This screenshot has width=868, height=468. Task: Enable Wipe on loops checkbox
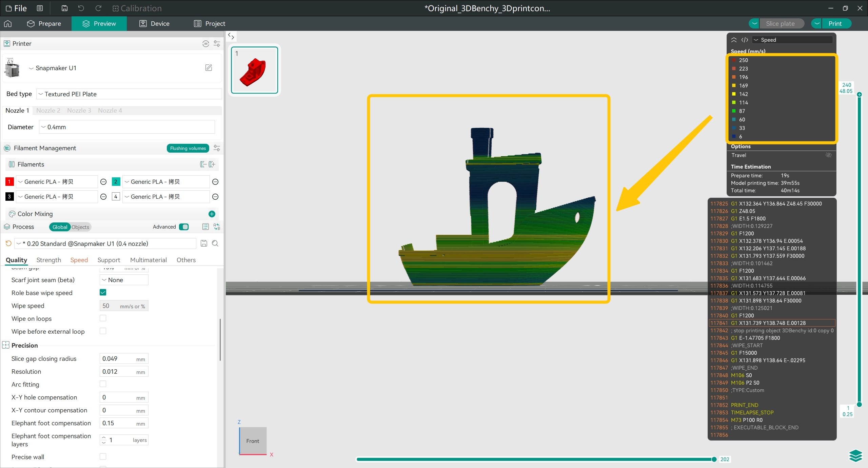(103, 318)
